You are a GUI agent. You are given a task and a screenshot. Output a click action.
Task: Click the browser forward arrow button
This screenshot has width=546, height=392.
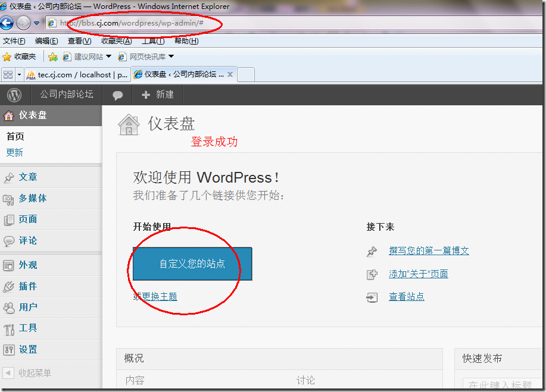click(x=23, y=23)
